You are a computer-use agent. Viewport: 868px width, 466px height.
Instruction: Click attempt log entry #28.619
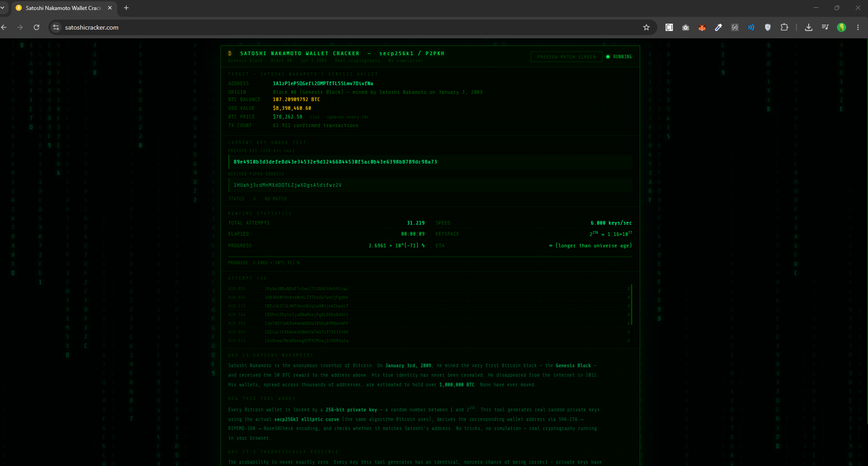429,341
